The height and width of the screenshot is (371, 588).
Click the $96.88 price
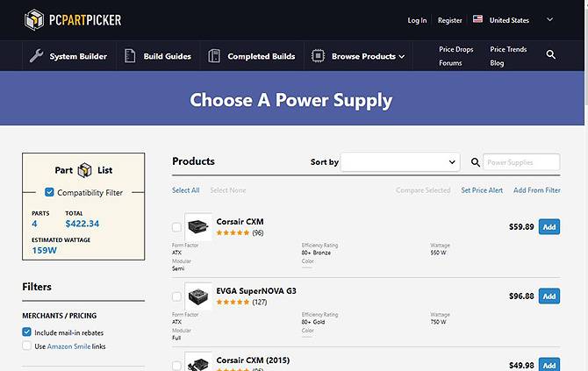(521, 296)
